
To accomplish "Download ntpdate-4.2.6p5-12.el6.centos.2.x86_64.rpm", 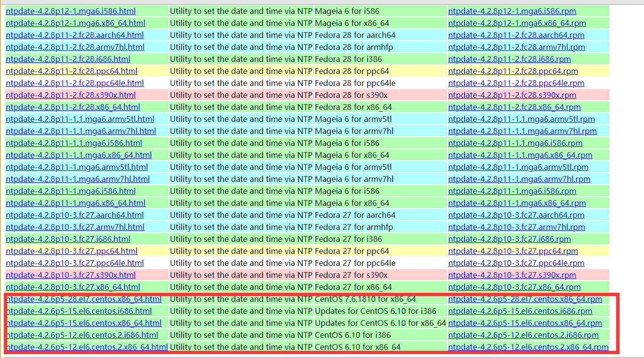I will (x=528, y=347).
